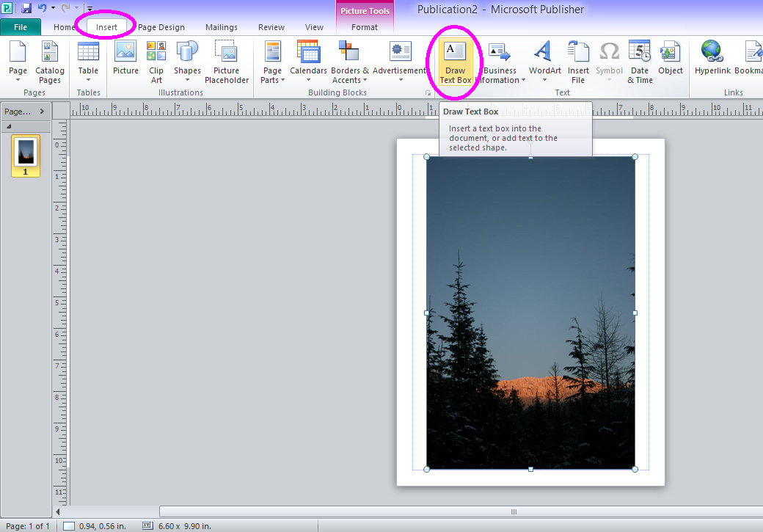Open the Building Blocks dialog launcher

[x=428, y=93]
